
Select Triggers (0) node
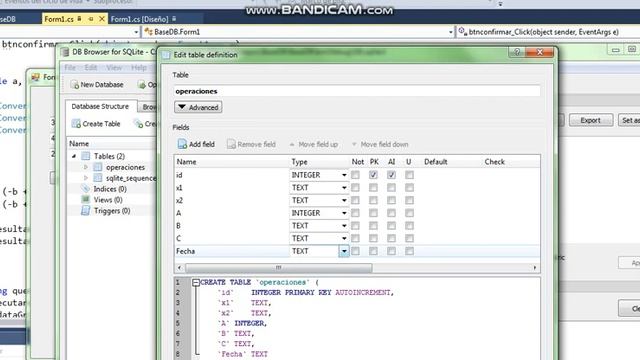[112, 211]
